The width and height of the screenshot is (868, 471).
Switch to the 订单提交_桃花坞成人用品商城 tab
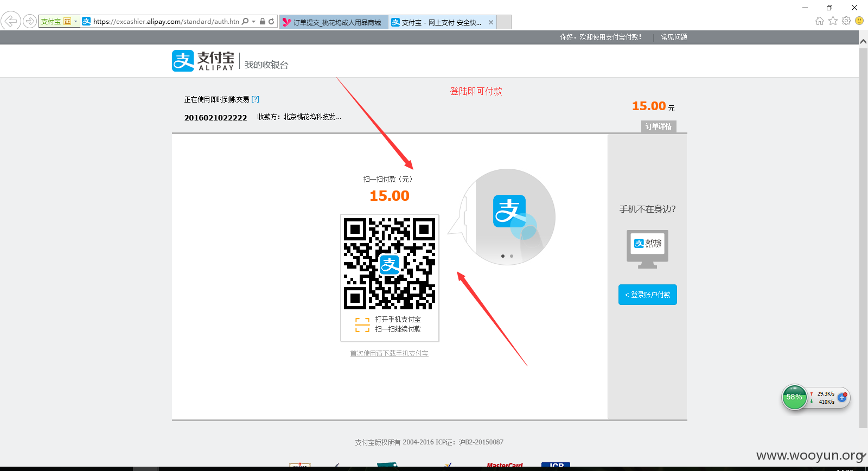[334, 22]
